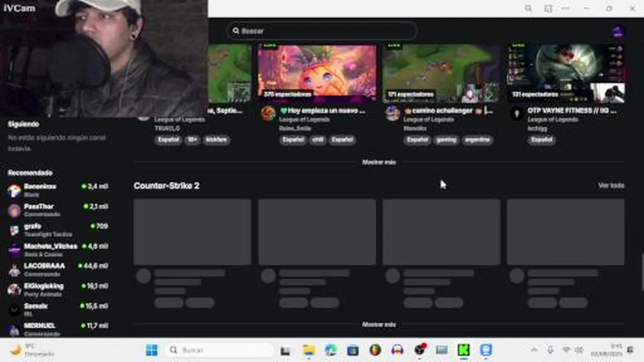
Task: Open the green Kick app in taskbar
Action: 463,350
